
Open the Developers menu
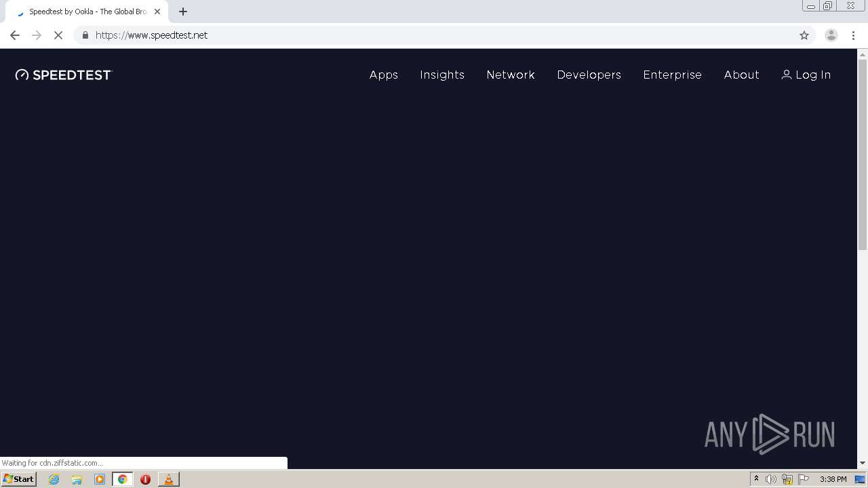tap(589, 75)
